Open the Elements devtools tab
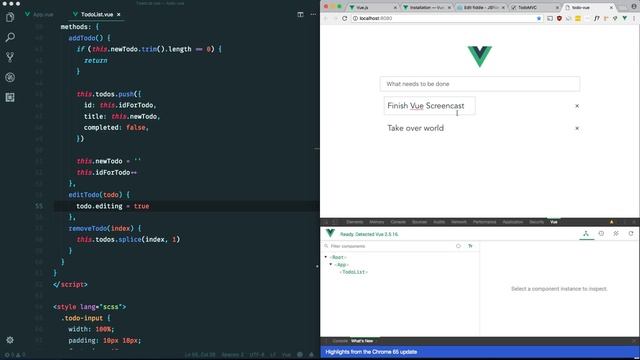This screenshot has width=640, height=360. [x=355, y=222]
